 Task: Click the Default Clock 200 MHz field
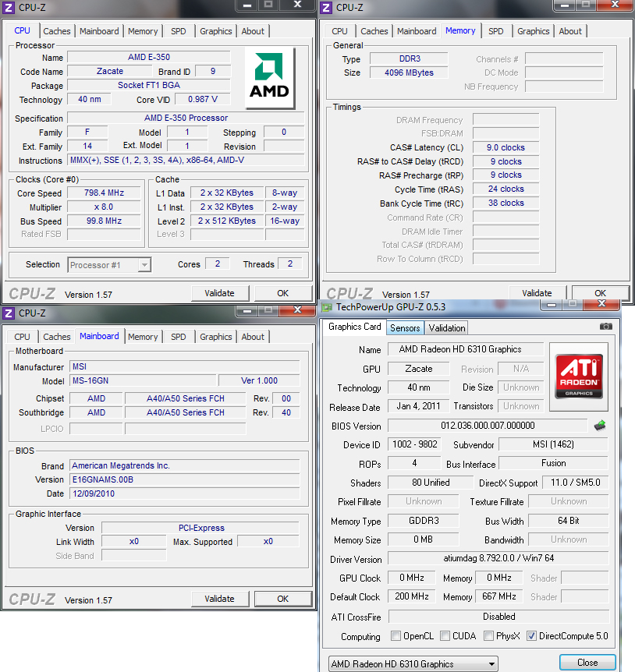coord(412,596)
